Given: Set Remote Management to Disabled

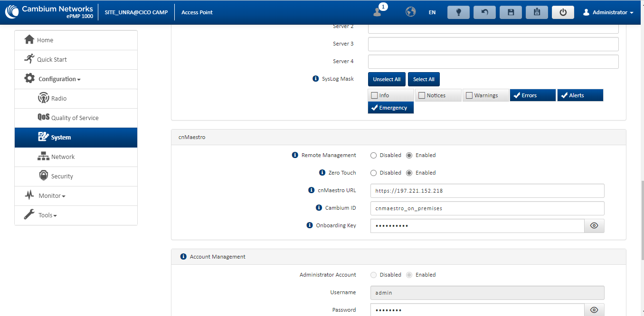Looking at the screenshot, I should [373, 155].
